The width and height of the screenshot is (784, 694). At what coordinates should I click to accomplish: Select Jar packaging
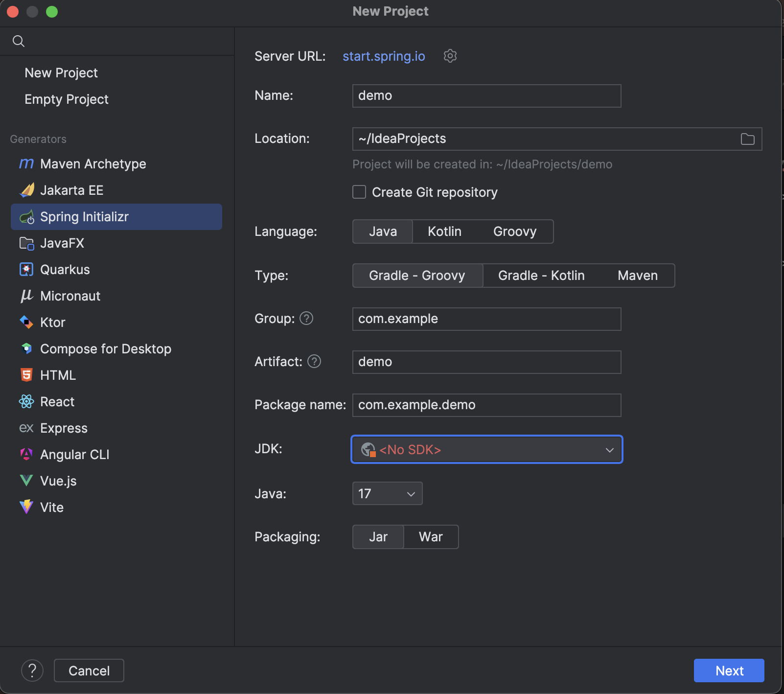[x=378, y=537]
